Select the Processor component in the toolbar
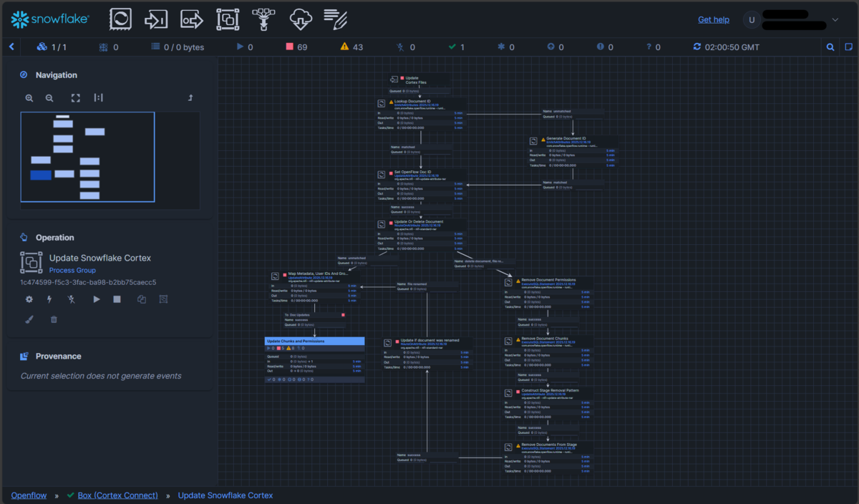 pos(120,19)
